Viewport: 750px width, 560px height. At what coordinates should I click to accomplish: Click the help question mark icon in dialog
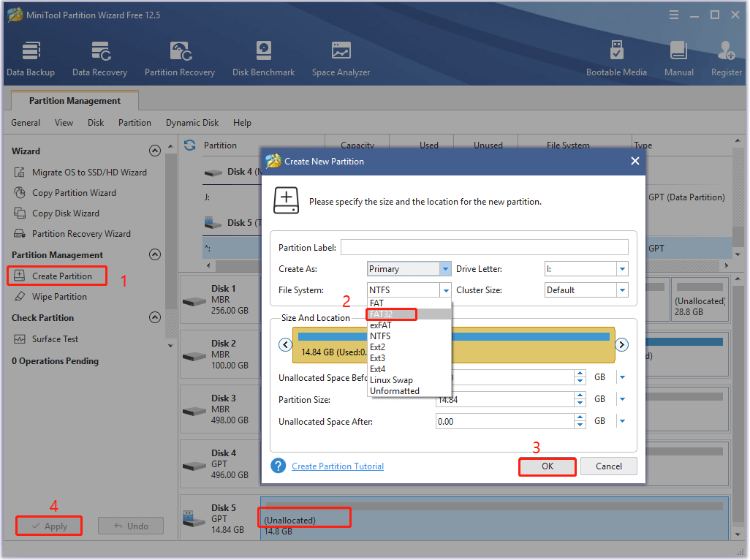279,466
